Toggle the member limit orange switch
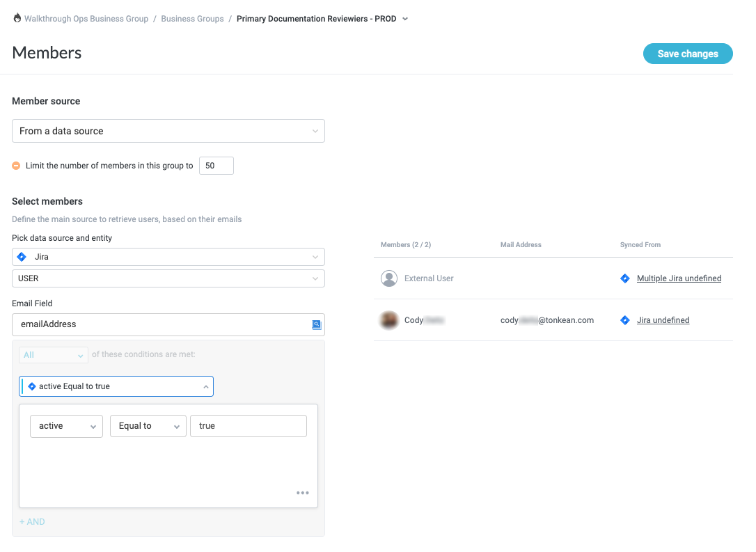 [x=17, y=166]
